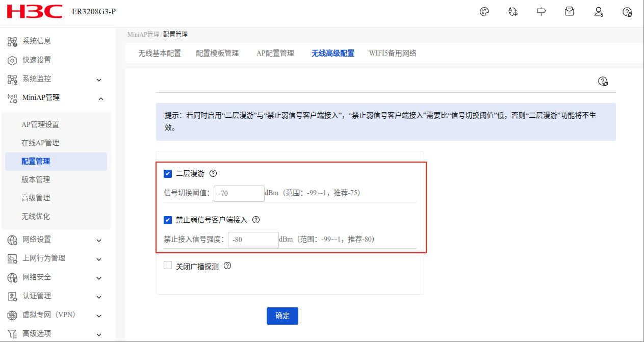The image size is (644, 342).
Task: Click the mailbox icon in top bar
Action: tap(570, 12)
